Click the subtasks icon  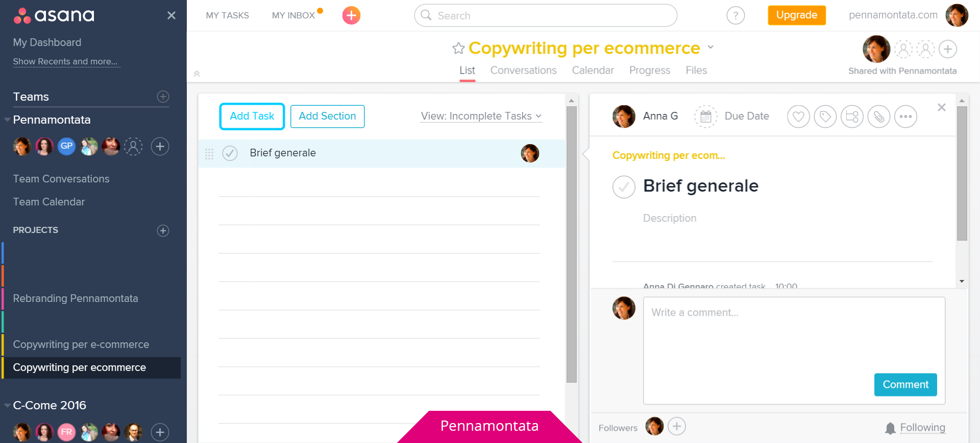[x=852, y=116]
